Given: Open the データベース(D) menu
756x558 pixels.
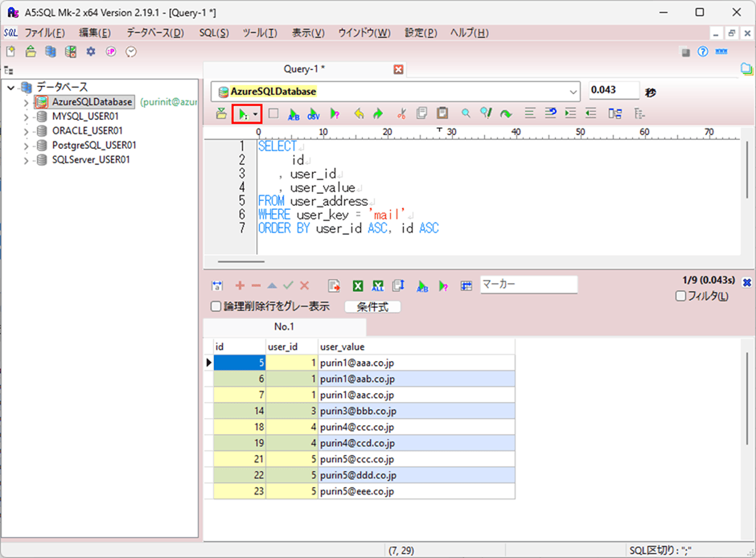Looking at the screenshot, I should 154,33.
